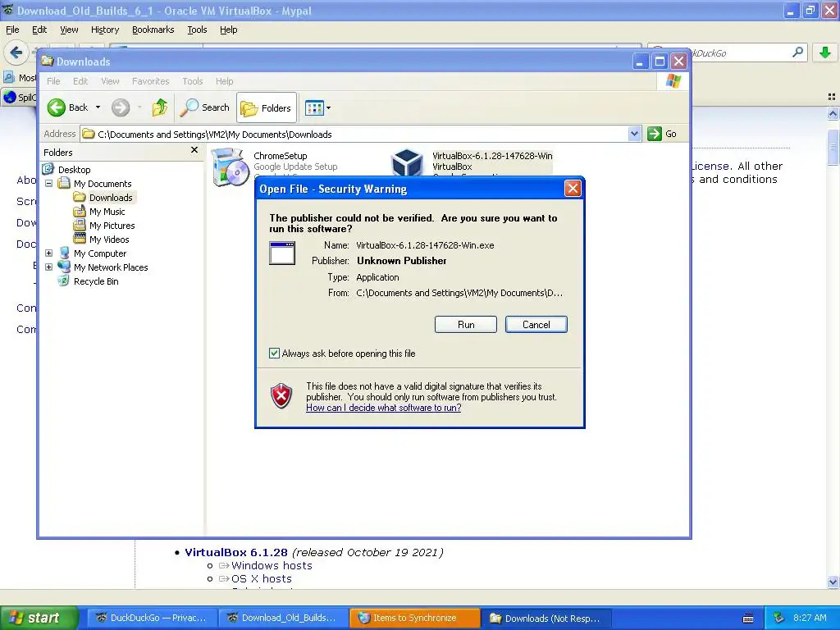Viewport: 840px width, 630px height.
Task: Click the Windows Start button
Action: [38, 619]
